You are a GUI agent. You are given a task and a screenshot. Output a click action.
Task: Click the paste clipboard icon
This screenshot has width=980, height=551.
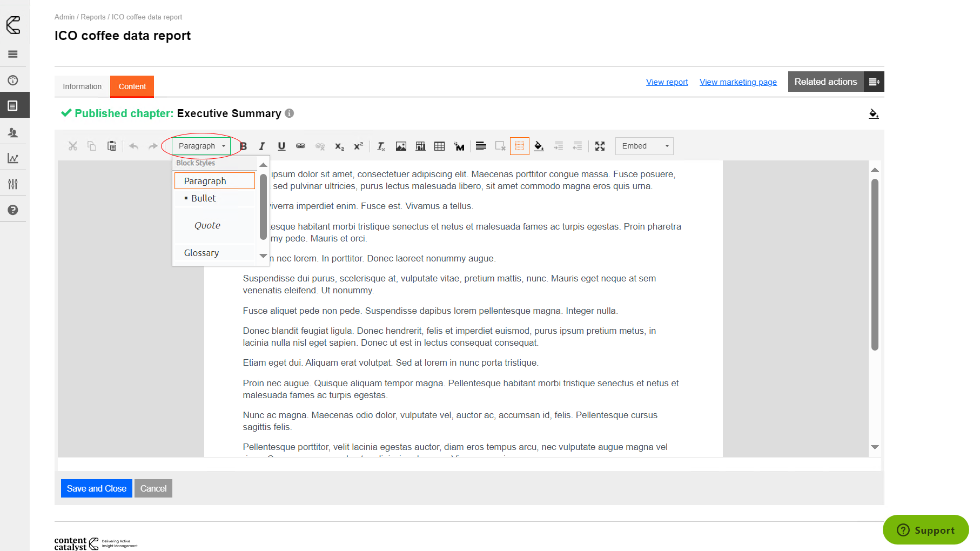pyautogui.click(x=112, y=146)
